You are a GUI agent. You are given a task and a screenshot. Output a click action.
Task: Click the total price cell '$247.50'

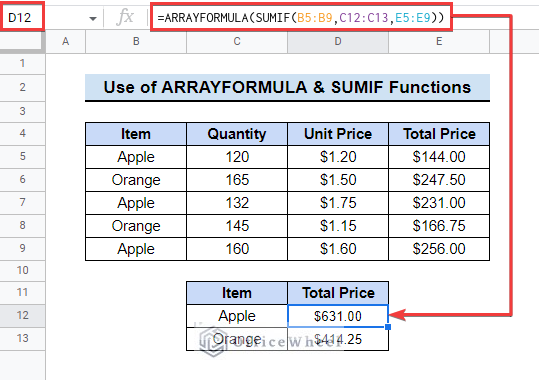pos(439,180)
